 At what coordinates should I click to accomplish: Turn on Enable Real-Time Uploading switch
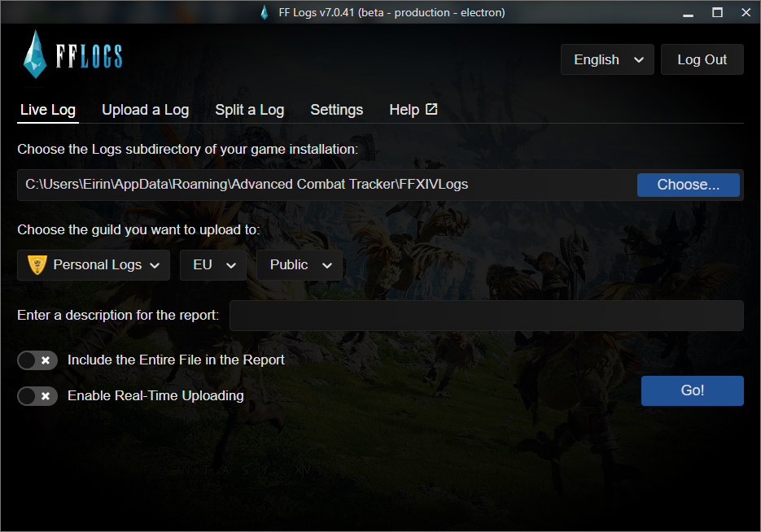point(37,396)
